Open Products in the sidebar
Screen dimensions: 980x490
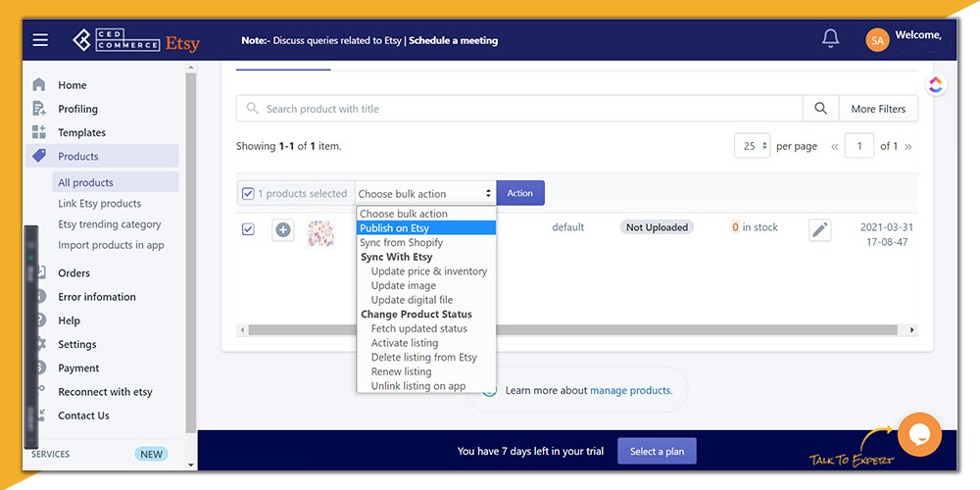point(103,156)
